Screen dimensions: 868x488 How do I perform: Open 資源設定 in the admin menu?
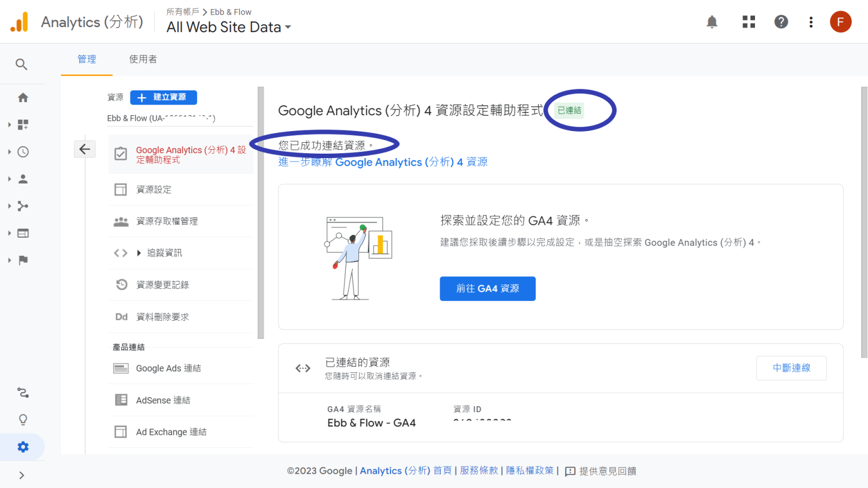181,189
